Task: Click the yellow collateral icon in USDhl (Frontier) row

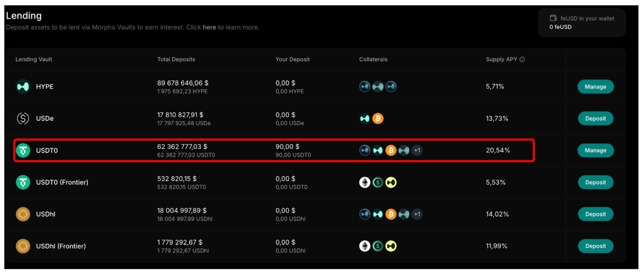Action: (x=391, y=246)
